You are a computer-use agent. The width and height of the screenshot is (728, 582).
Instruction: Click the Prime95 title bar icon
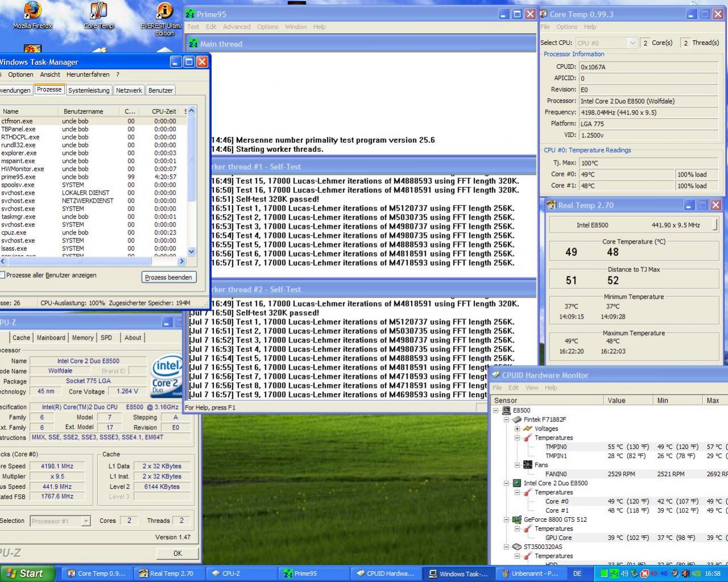pyautogui.click(x=191, y=14)
